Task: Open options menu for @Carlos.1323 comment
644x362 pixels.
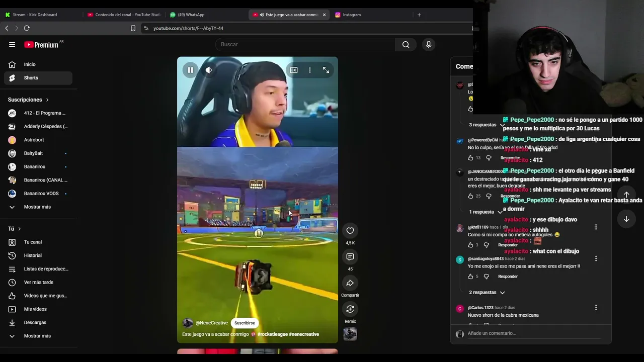Action: coord(596,307)
